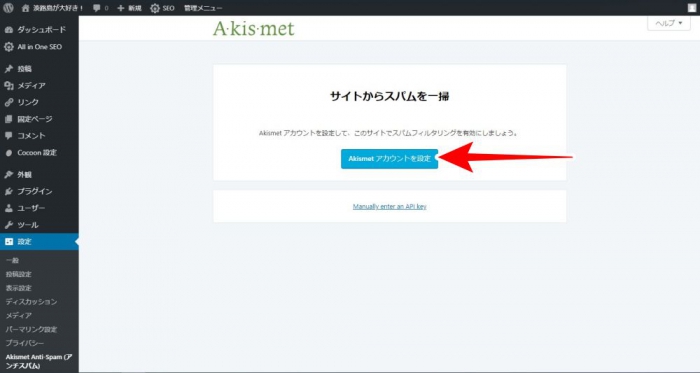Click the SEO label in admin bar
The image size is (700, 373).
click(x=168, y=8)
